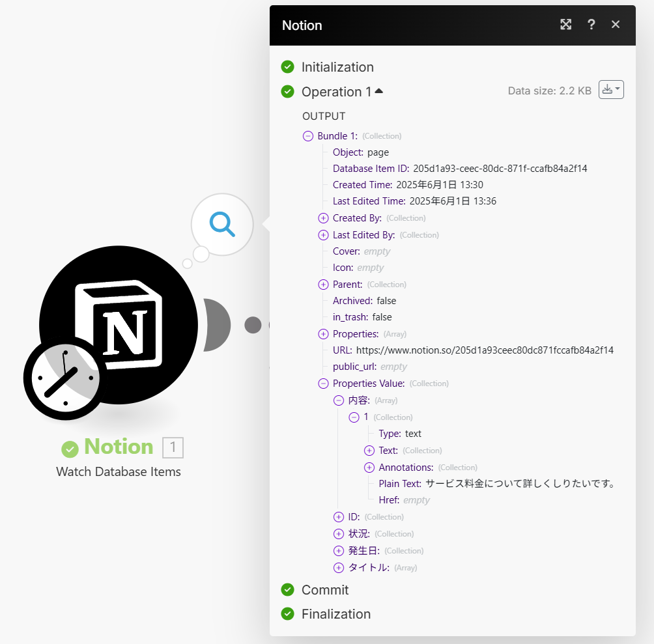Image resolution: width=654 pixels, height=644 pixels.
Task: Collapse the 内容 array
Action: [x=339, y=400]
